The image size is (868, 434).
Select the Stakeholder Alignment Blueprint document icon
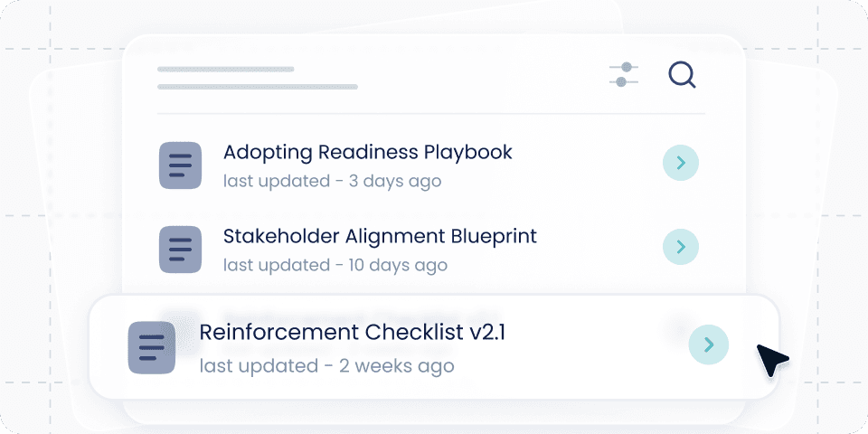180,250
